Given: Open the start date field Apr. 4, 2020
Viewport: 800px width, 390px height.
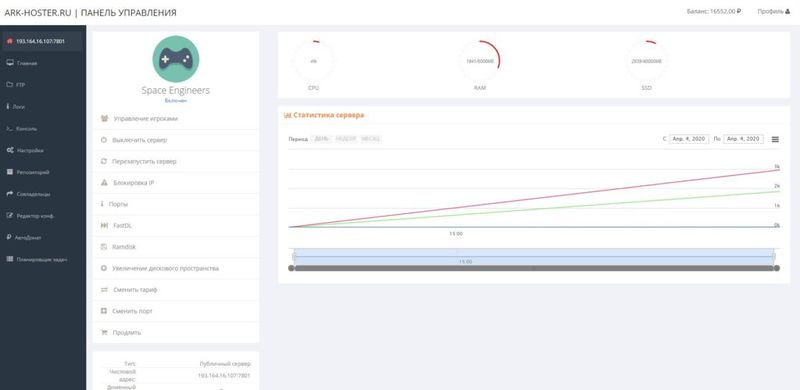Looking at the screenshot, I should (x=689, y=139).
